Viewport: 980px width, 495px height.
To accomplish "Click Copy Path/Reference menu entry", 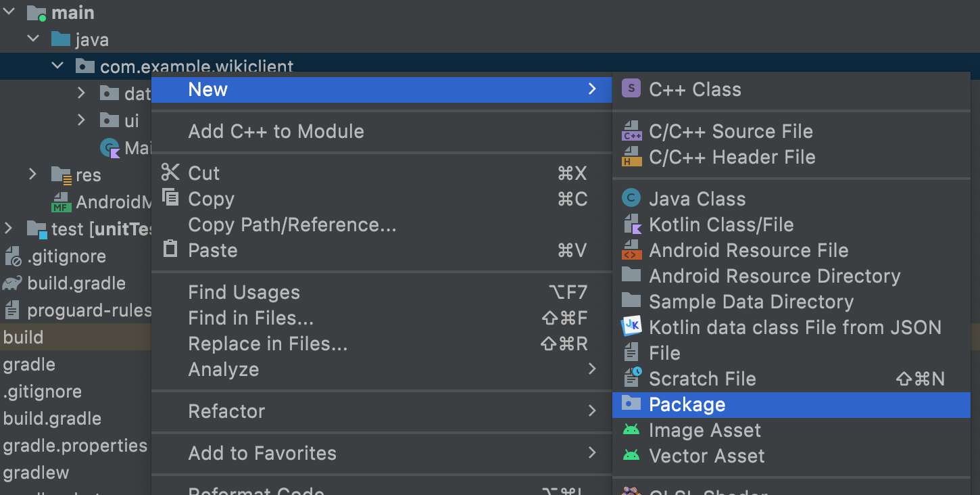I will pos(292,225).
